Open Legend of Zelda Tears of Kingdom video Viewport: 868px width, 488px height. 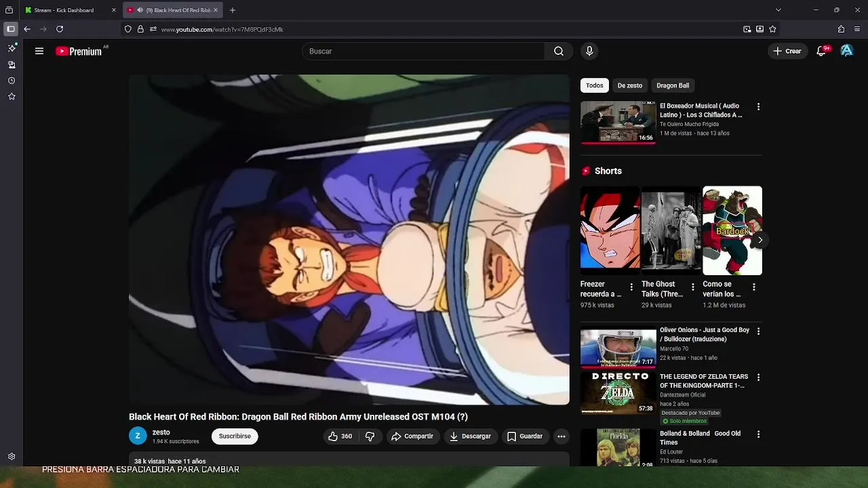(618, 392)
